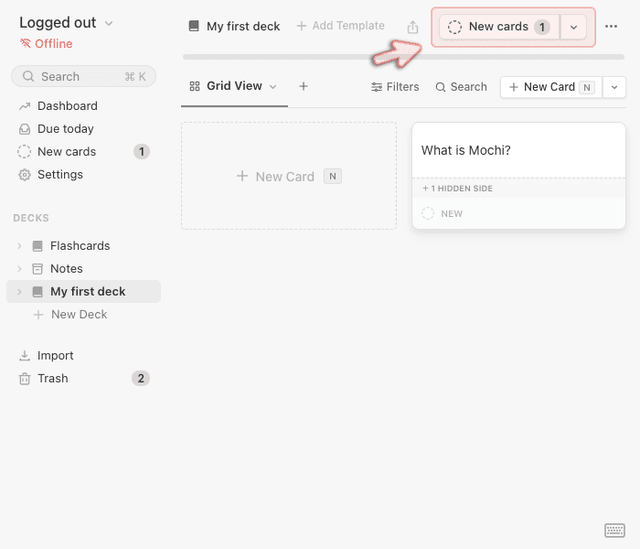The image size is (640, 549).
Task: Select the Flashcards deck
Action: pyautogui.click(x=80, y=246)
